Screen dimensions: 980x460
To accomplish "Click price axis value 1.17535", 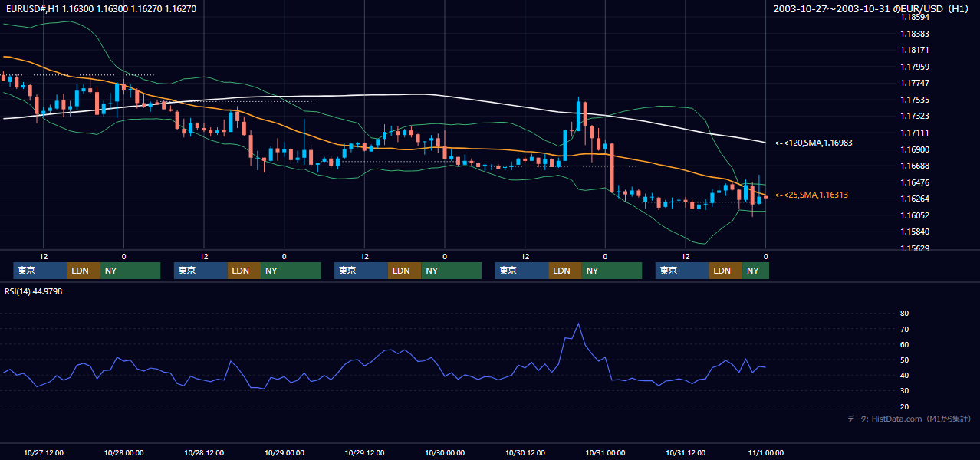I will pos(914,100).
